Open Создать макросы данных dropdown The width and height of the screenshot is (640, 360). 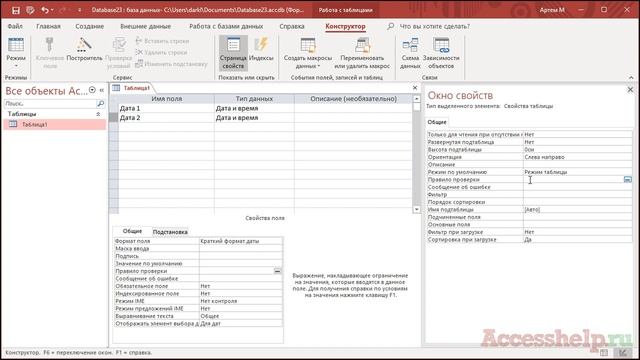[x=307, y=53]
